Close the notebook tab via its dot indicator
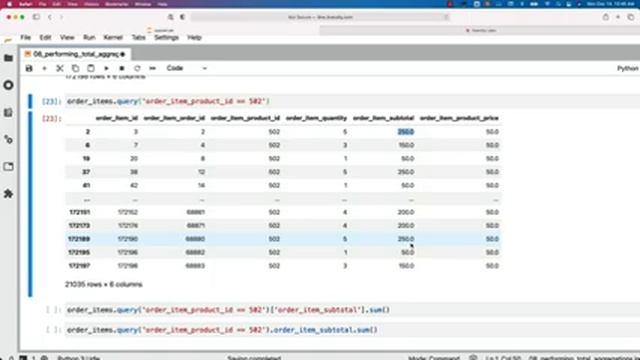The width and height of the screenshot is (640, 360). pos(123,54)
